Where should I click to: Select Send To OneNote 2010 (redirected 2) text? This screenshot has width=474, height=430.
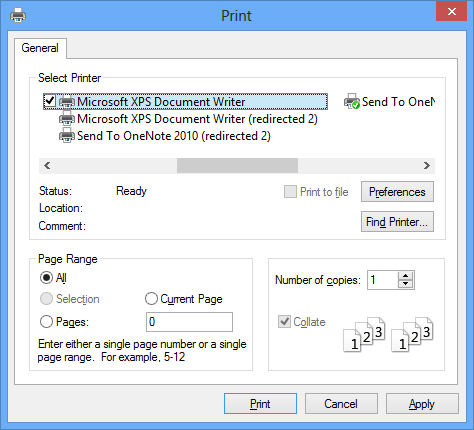click(174, 136)
